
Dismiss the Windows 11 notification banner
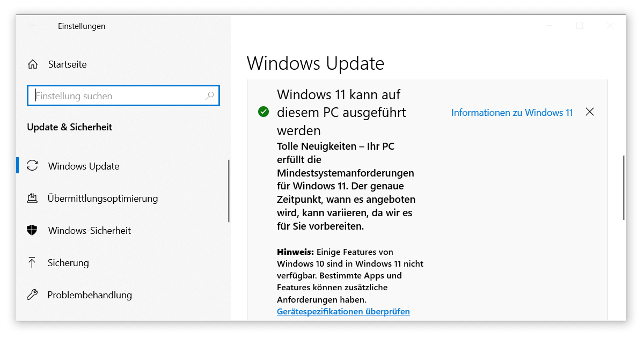(589, 112)
